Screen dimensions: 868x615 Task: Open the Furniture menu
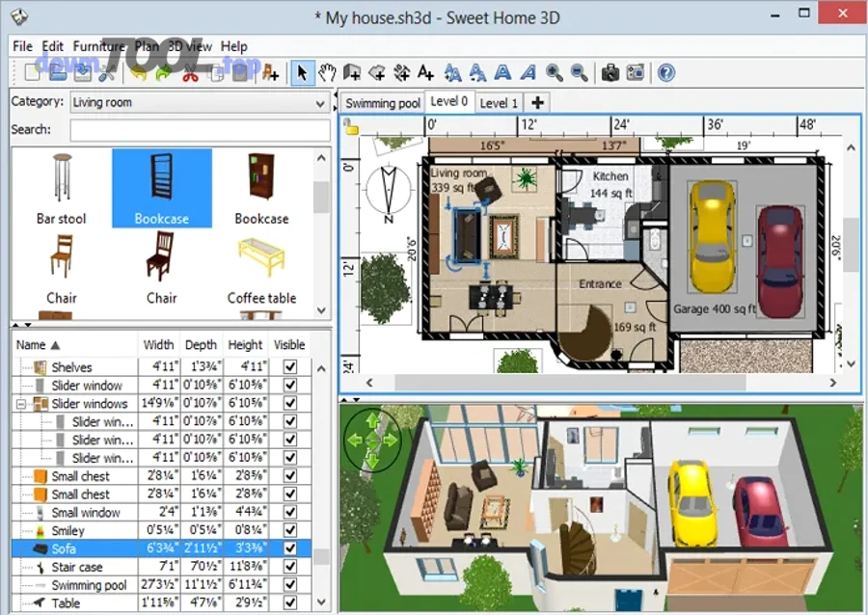[x=98, y=46]
